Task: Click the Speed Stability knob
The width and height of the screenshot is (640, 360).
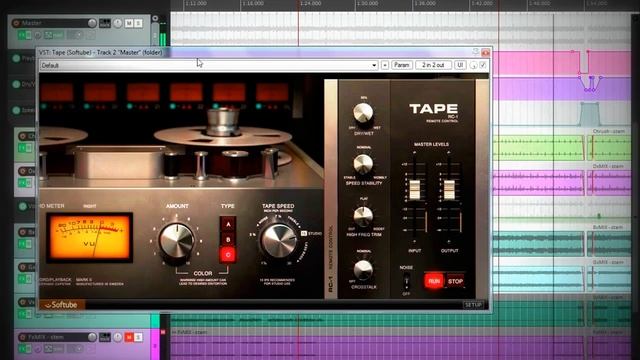Action: [x=363, y=164]
